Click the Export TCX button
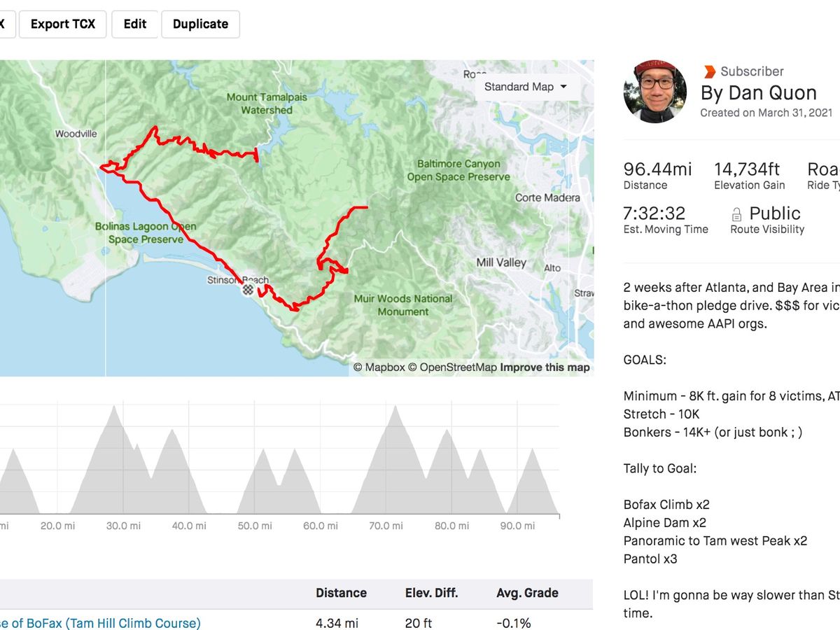This screenshot has width=840, height=630. tap(63, 24)
